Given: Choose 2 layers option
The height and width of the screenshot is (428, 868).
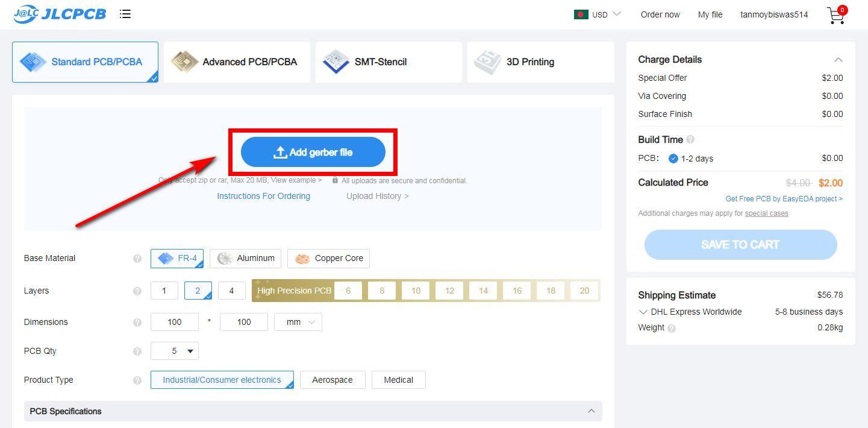Looking at the screenshot, I should pos(198,291).
